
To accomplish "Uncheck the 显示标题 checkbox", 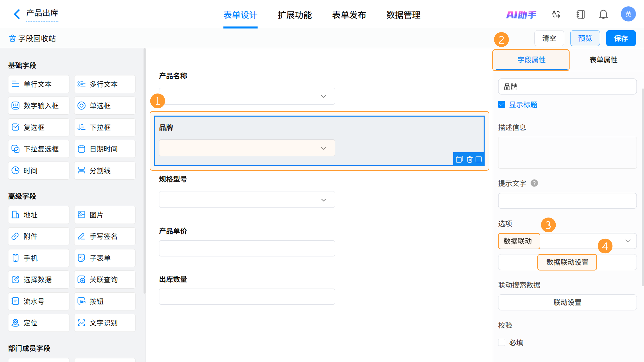I will click(x=501, y=104).
